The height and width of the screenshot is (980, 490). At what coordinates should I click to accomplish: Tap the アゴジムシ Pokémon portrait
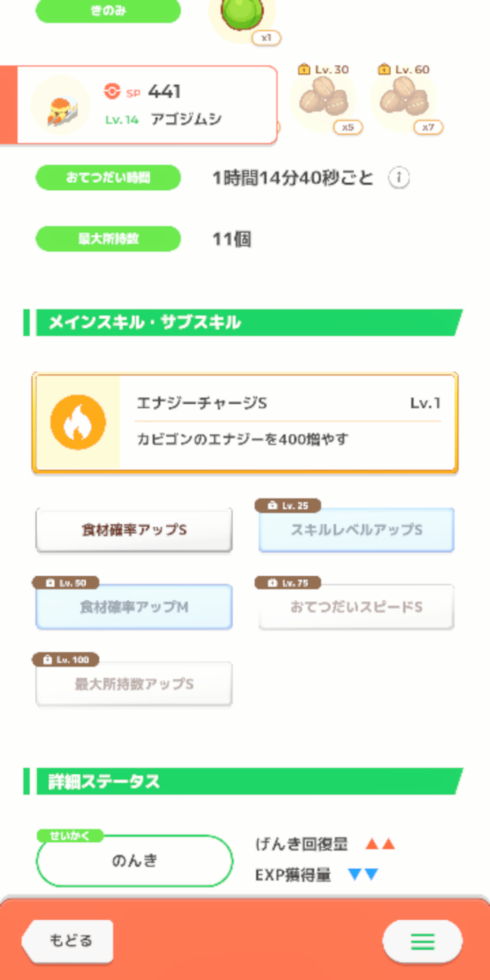(61, 106)
